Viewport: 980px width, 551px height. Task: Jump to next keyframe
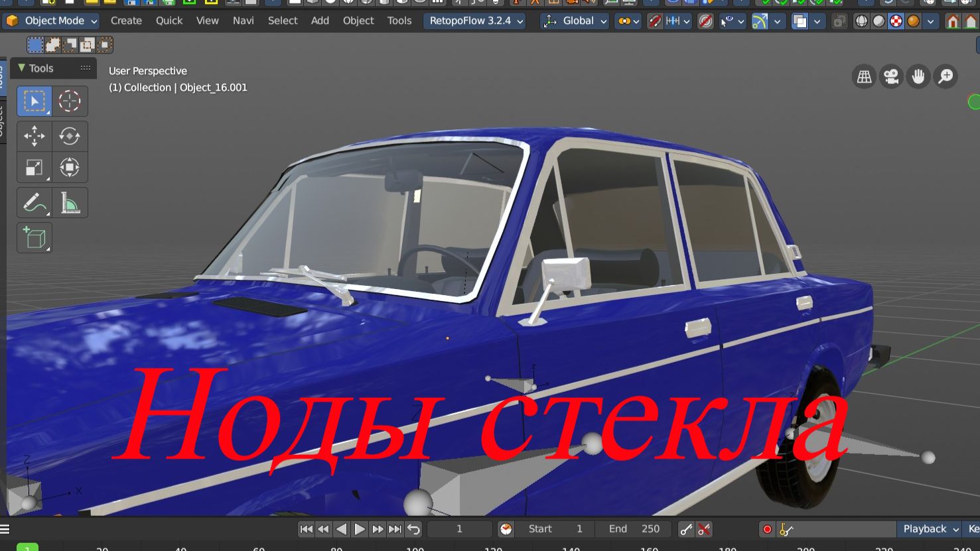point(377,529)
